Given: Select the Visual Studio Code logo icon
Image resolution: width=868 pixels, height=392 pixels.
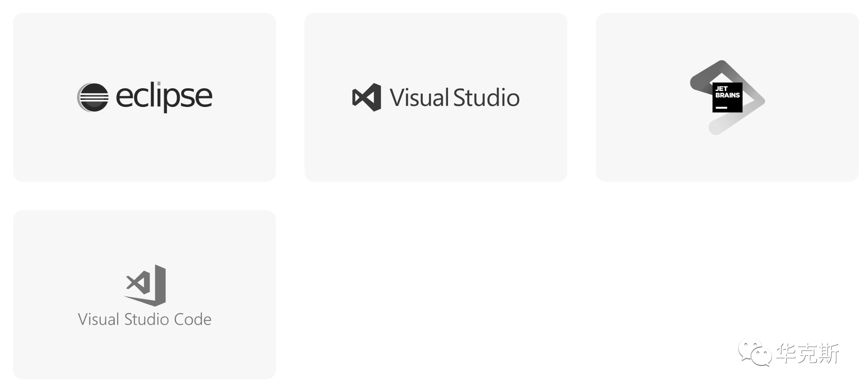Looking at the screenshot, I should (x=145, y=285).
